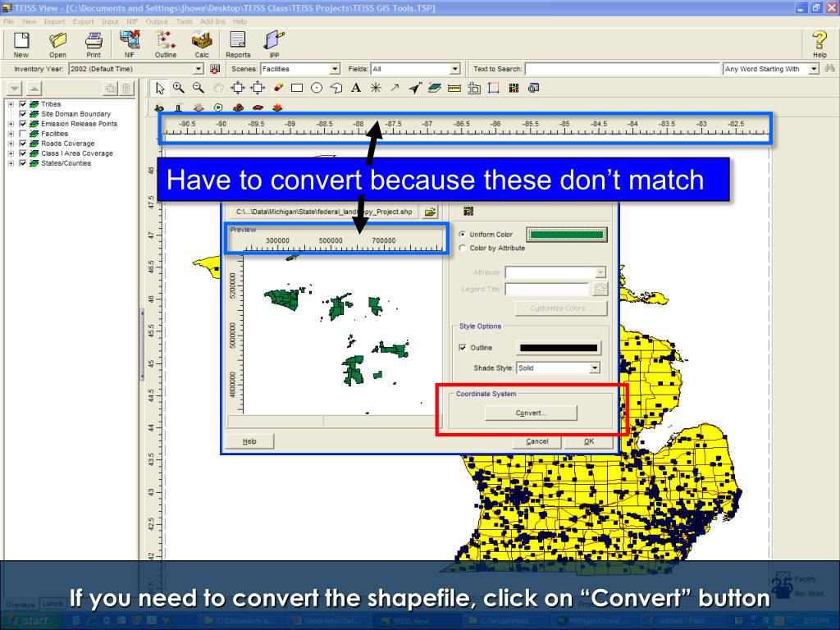Click the dialog Help button
840x630 pixels.
[249, 441]
